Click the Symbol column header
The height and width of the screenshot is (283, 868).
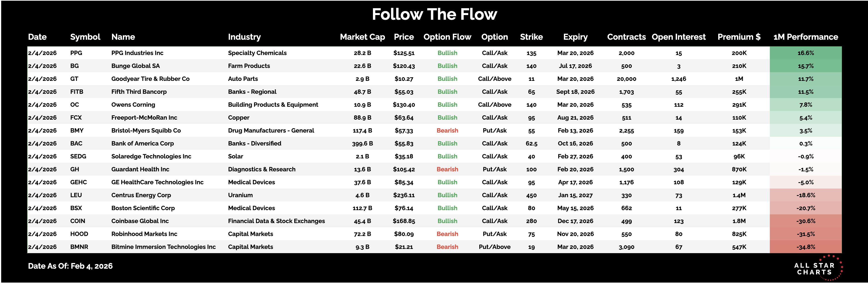point(85,37)
